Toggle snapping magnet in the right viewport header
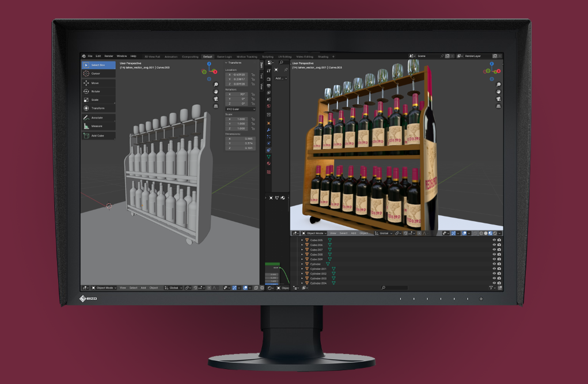 [405, 233]
